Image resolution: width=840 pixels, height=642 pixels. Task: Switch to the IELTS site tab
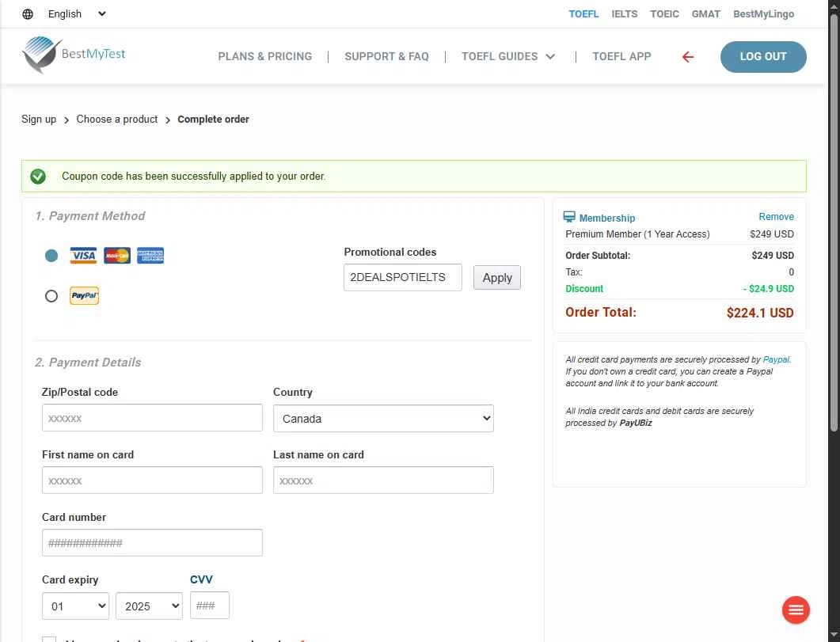coord(624,14)
